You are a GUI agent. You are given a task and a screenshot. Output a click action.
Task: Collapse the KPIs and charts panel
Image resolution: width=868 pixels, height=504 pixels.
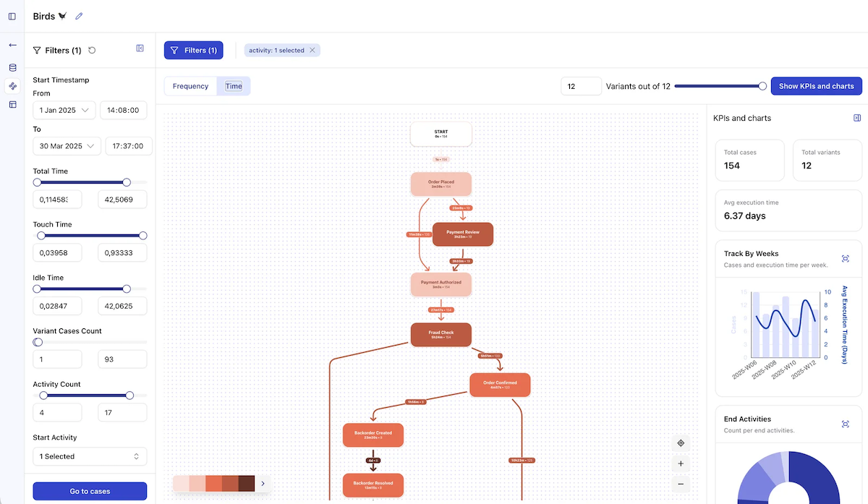pyautogui.click(x=857, y=117)
